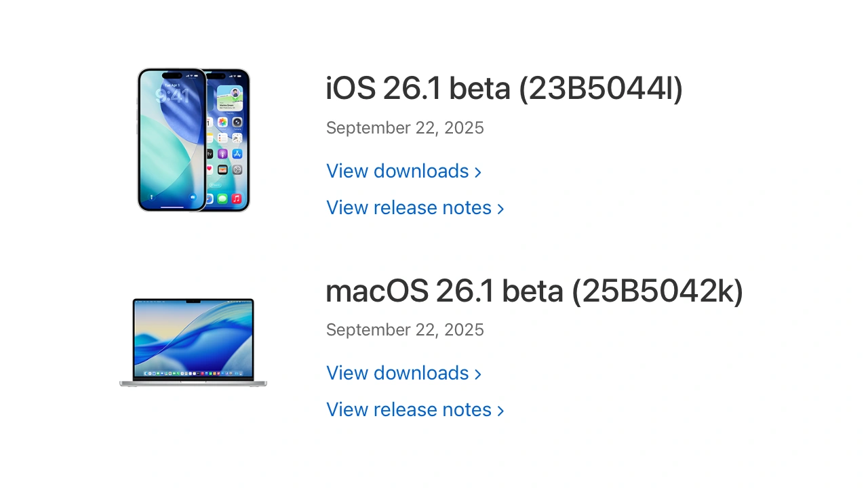
Task: Click the Apple menu in the MacBook's menu bar
Action: point(138,302)
